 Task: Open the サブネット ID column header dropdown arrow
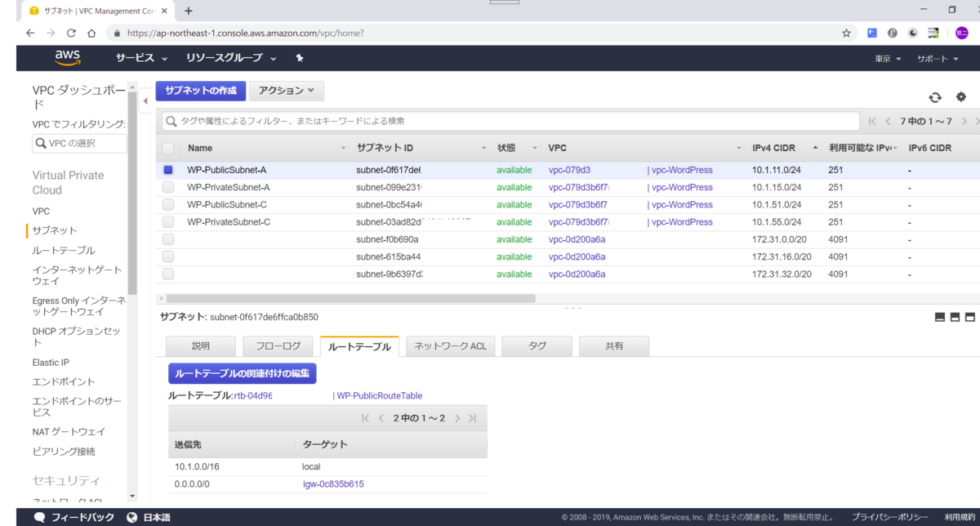[483, 148]
